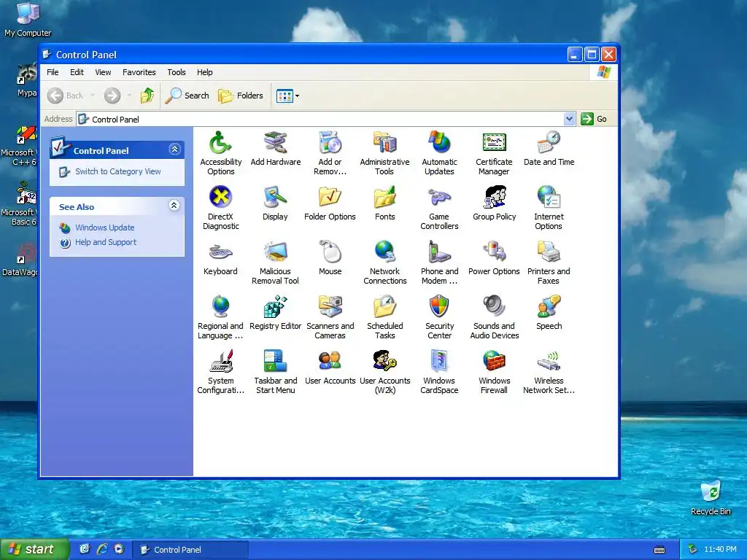Select Certificate Manager icon
The width and height of the screenshot is (747, 560).
coord(494,142)
